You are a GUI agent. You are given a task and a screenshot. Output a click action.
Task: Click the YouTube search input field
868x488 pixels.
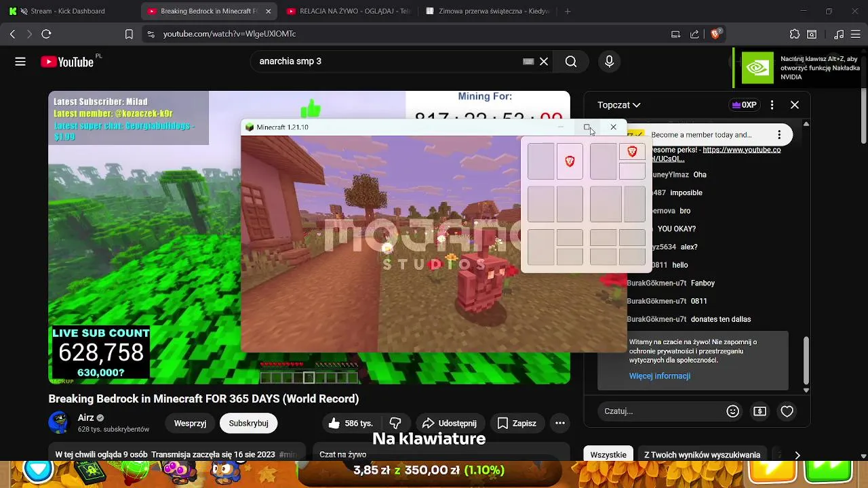pos(387,62)
